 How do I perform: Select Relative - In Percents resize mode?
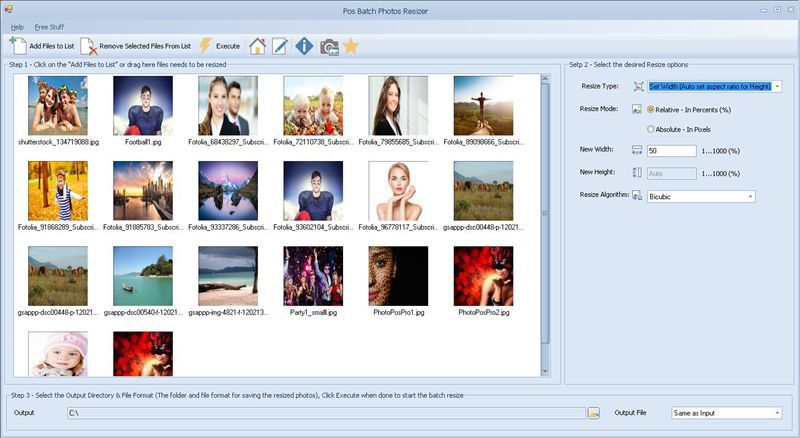(651, 109)
